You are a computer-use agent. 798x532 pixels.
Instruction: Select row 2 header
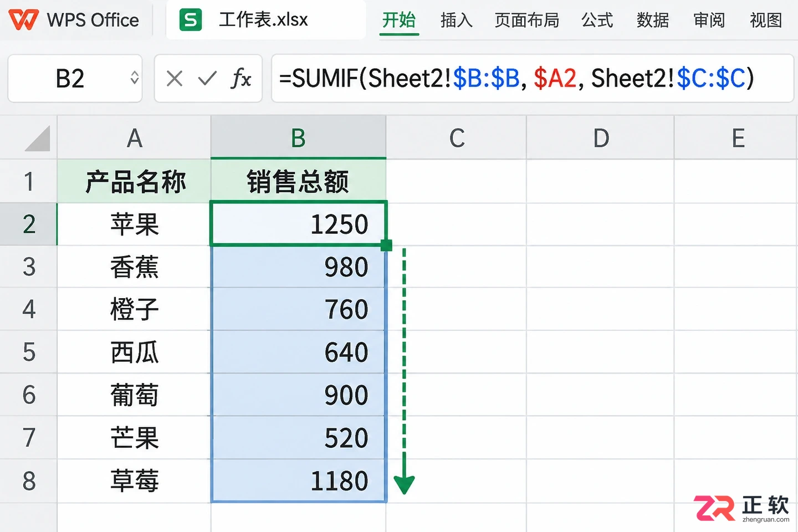(29, 224)
